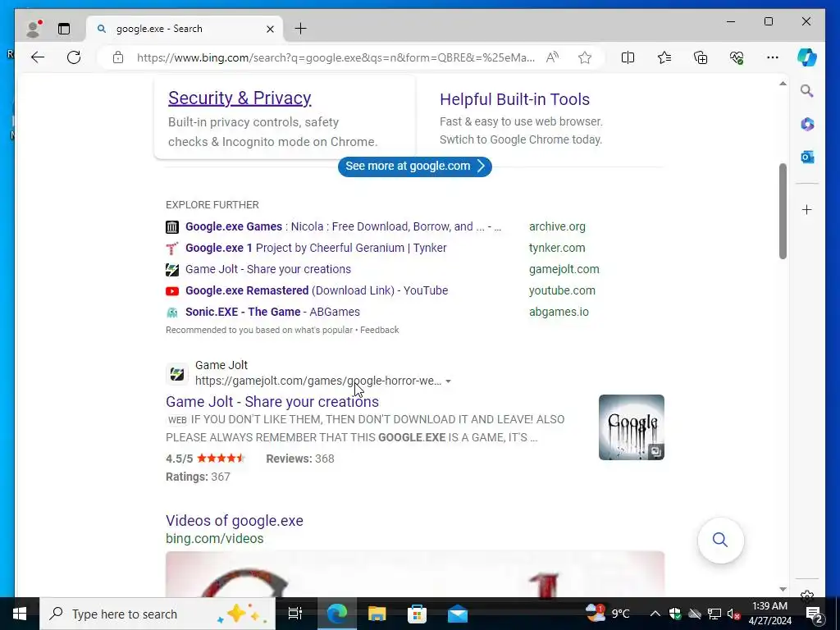Activate Read aloud icon

coord(552,57)
